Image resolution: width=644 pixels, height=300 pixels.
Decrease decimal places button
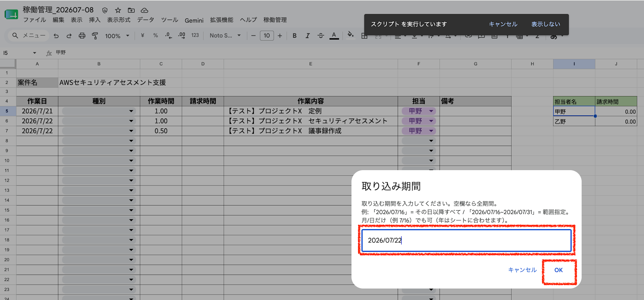(168, 35)
